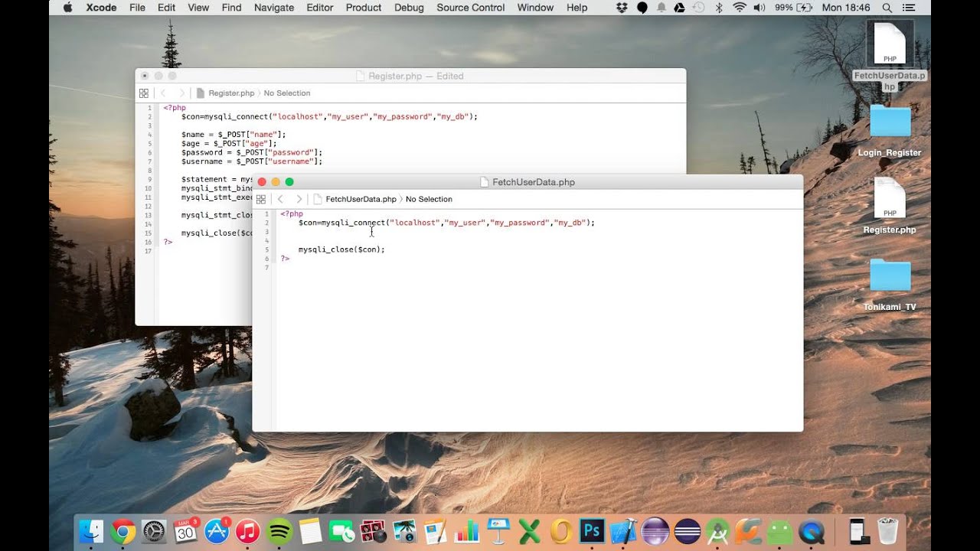Open related items menu in FetchUserData.php window
Screen dimensions: 980x551
[x=260, y=199]
